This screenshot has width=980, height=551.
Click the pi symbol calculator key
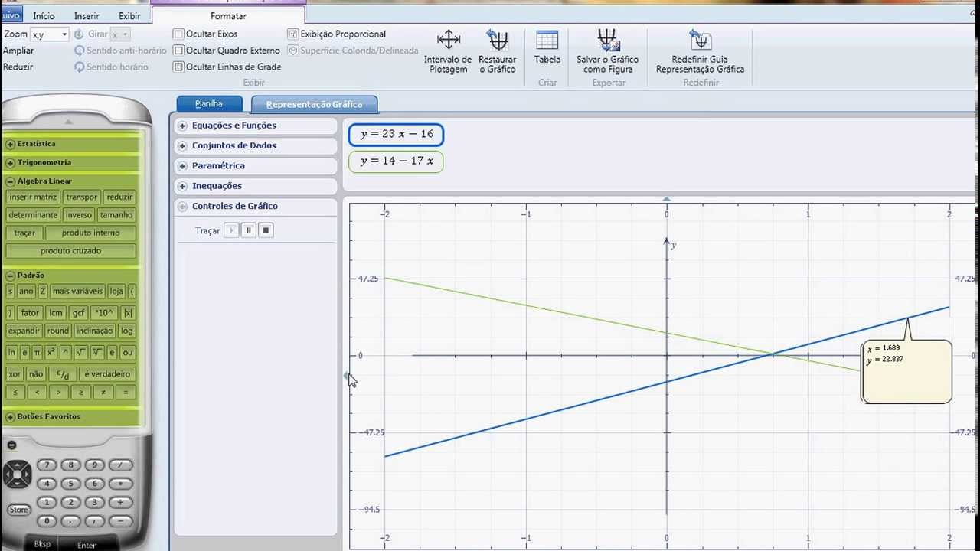(x=37, y=353)
